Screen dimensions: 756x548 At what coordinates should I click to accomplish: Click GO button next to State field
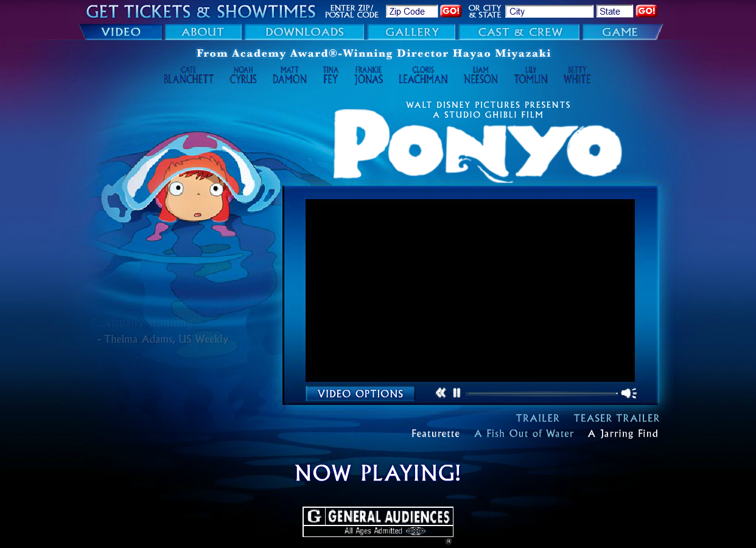[646, 11]
